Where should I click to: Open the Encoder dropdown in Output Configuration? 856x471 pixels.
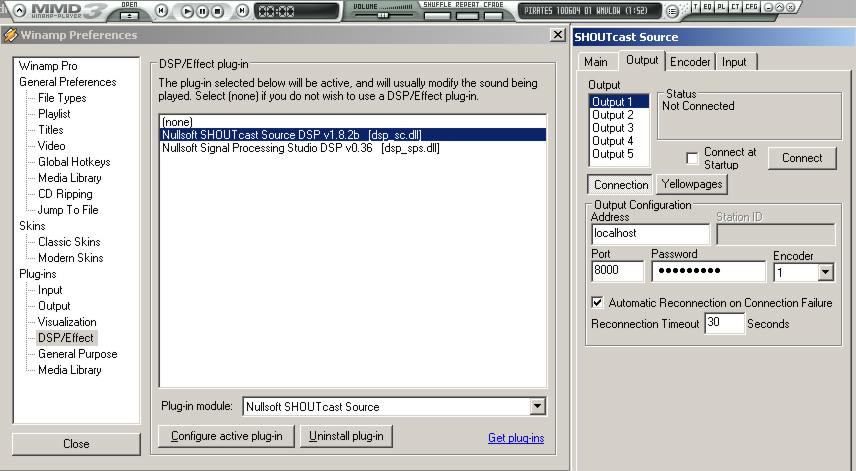825,272
